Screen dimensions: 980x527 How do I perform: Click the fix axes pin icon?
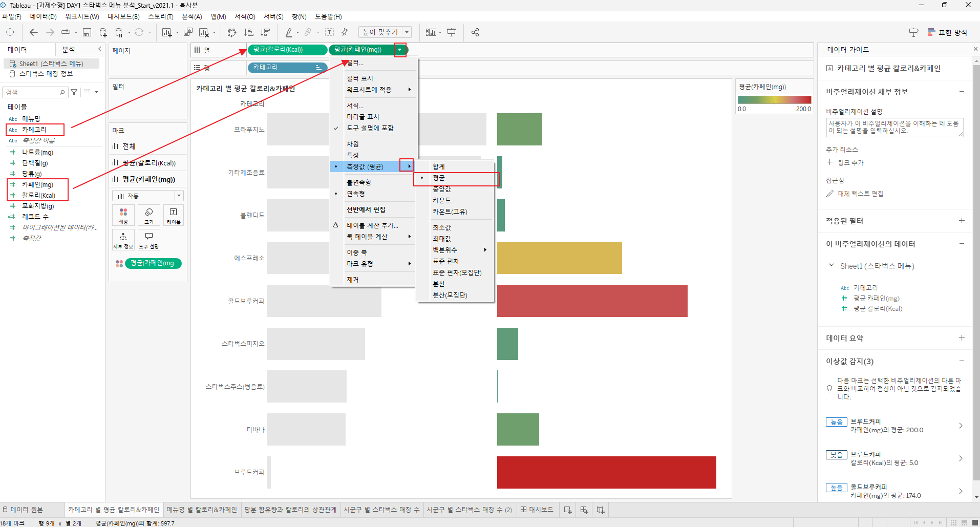pos(345,32)
